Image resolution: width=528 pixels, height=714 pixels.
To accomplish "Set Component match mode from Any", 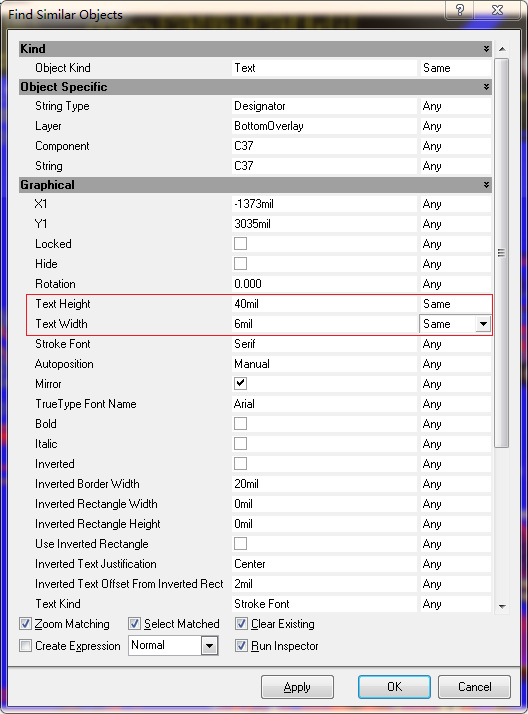I will tap(455, 146).
